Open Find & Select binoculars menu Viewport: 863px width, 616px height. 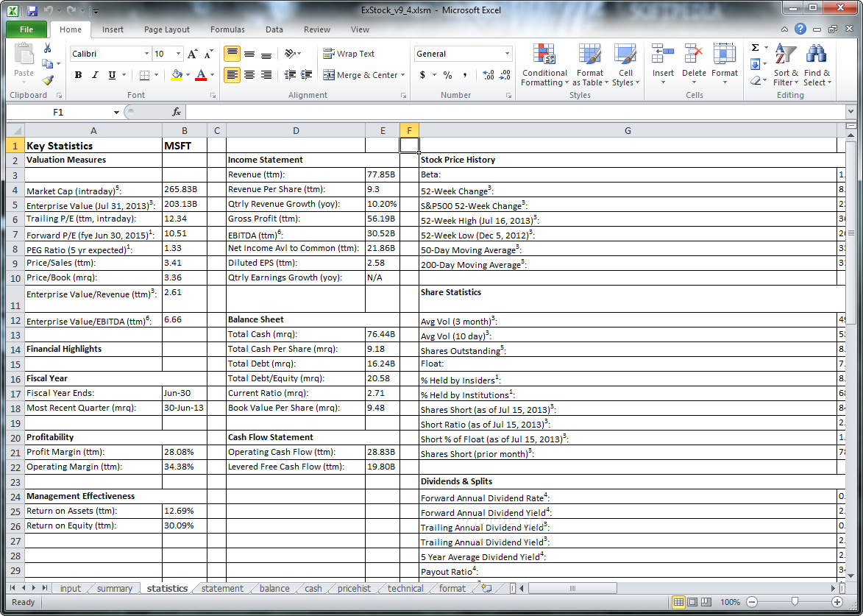point(817,65)
